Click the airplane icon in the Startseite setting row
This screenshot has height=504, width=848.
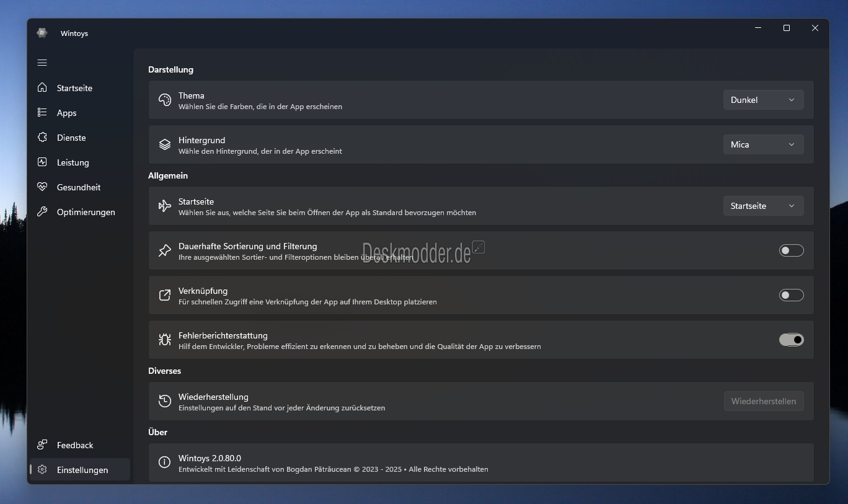pos(164,206)
